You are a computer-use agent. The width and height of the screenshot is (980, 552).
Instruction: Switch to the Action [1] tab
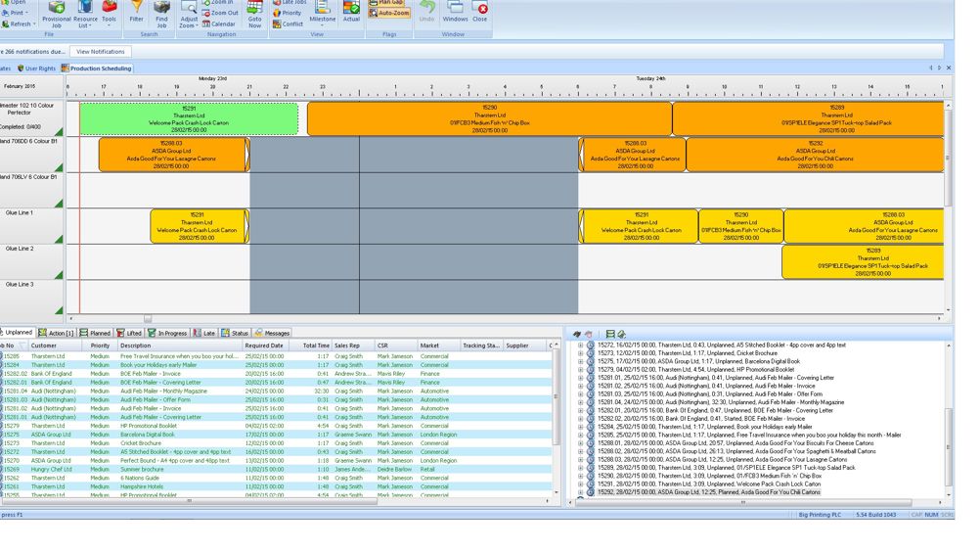coord(57,333)
